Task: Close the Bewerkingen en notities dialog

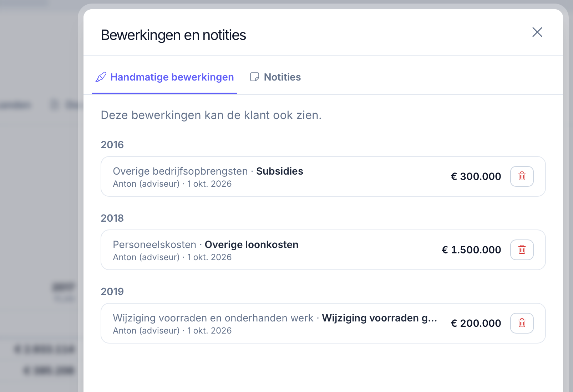Action: click(537, 32)
